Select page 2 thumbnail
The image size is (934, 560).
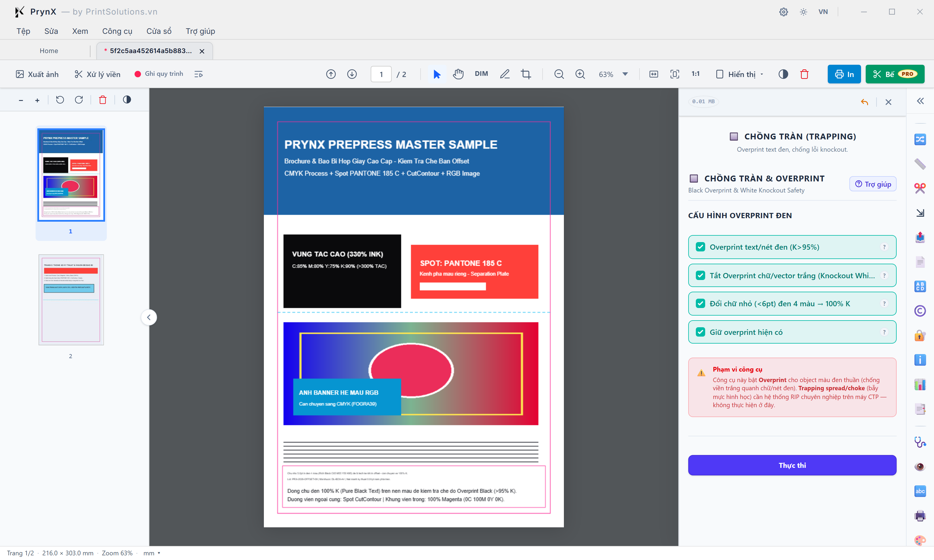click(71, 300)
